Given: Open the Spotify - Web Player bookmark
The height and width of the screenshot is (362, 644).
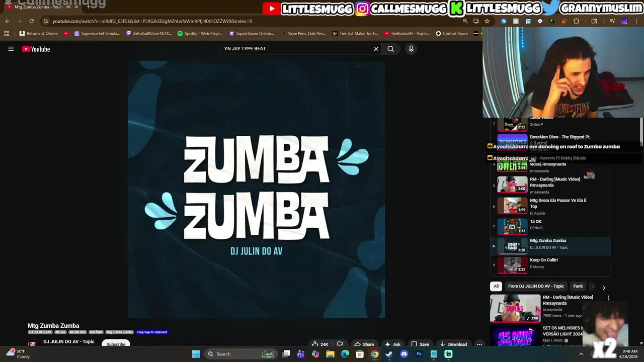Looking at the screenshot, I should pyautogui.click(x=200, y=34).
